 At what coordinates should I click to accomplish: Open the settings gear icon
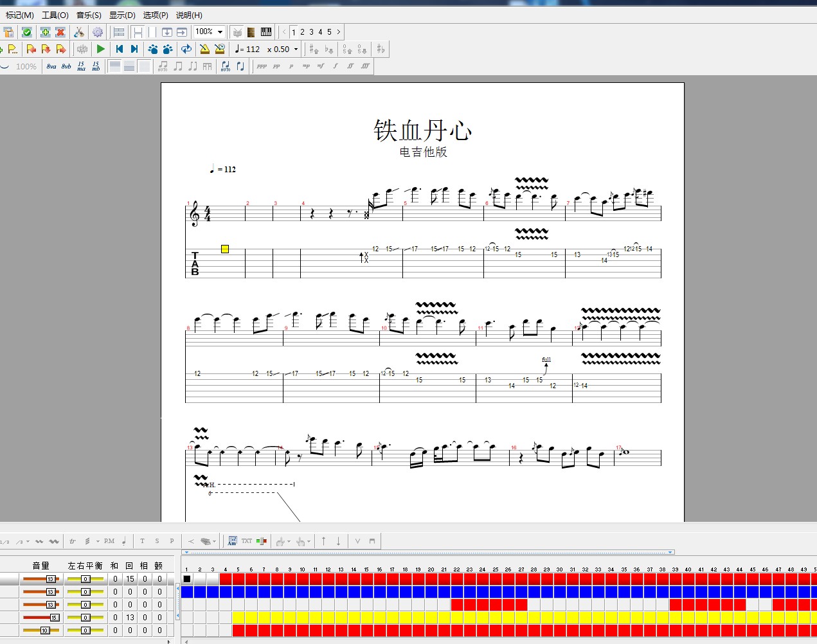tap(99, 32)
